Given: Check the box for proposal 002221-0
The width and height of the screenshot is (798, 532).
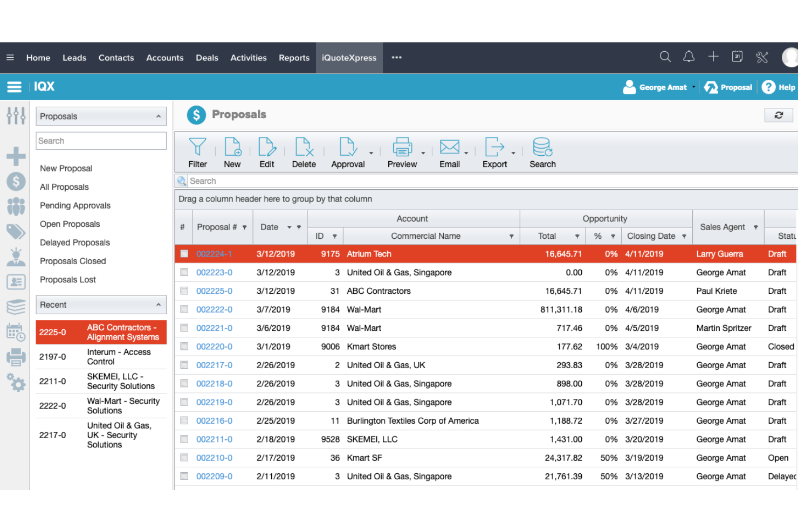Looking at the screenshot, I should 184,328.
